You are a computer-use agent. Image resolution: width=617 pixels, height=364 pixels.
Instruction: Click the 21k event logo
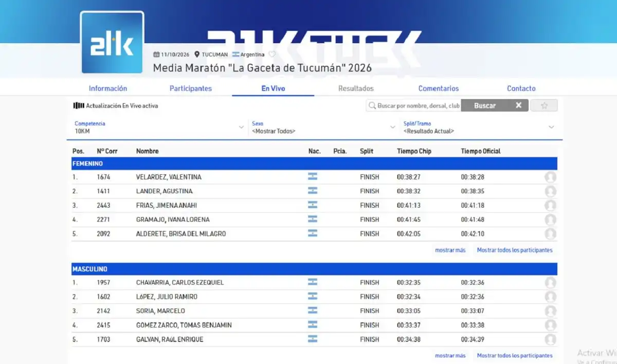[112, 42]
